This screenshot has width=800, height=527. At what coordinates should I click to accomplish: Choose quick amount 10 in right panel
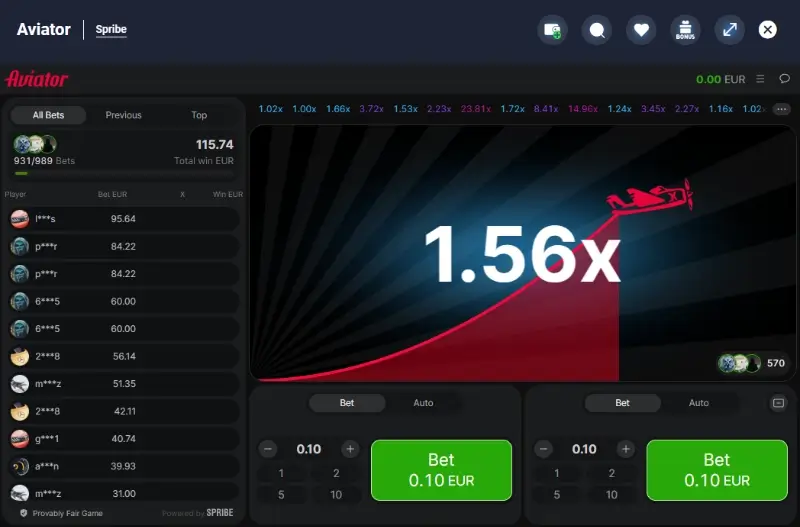(x=612, y=494)
